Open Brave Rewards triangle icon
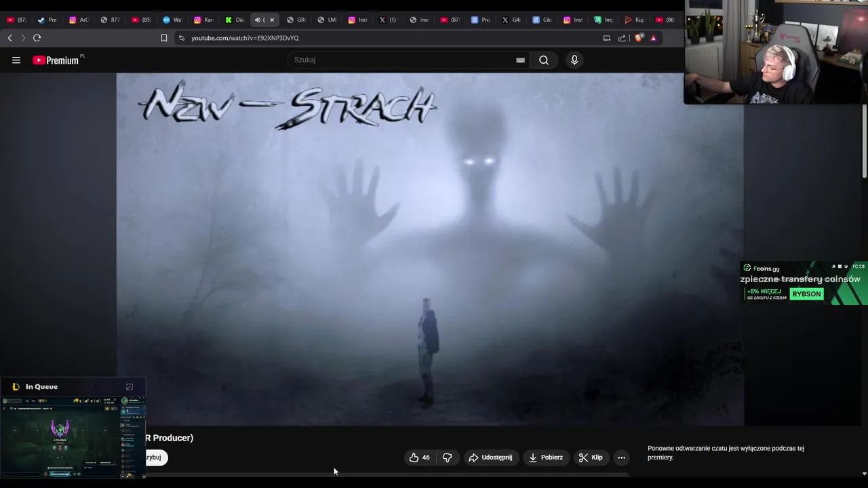Image resolution: width=868 pixels, height=488 pixels. (x=653, y=38)
